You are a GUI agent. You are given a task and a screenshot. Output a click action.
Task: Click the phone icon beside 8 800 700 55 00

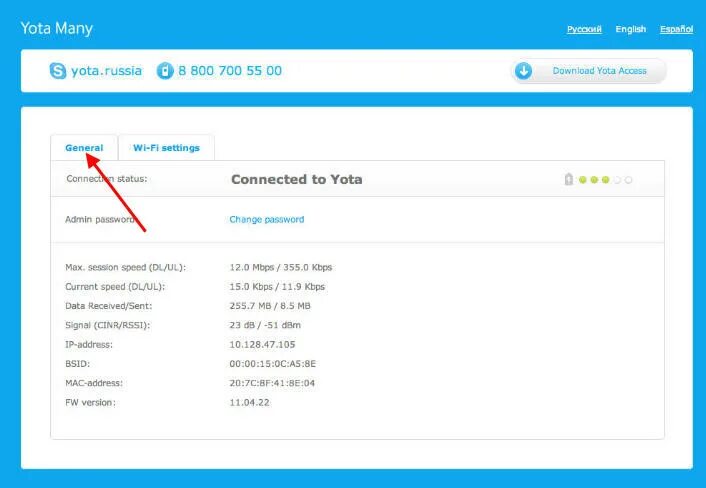click(x=165, y=71)
